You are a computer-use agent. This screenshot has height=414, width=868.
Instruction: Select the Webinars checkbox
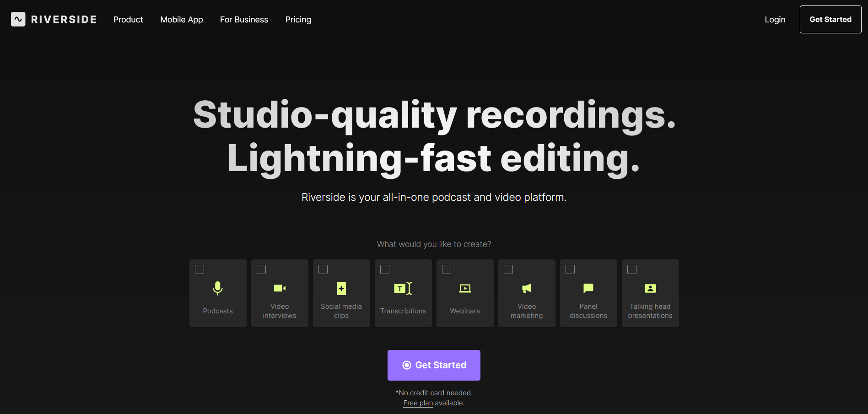[x=447, y=269]
